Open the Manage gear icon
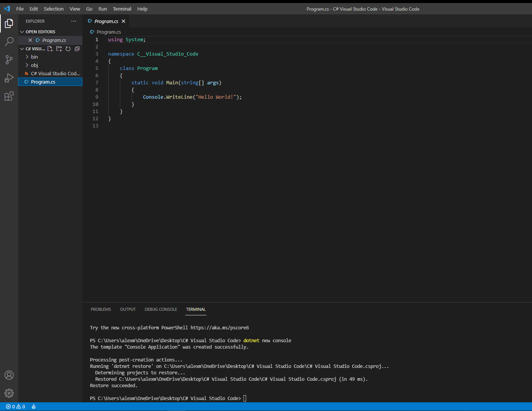 [9, 393]
